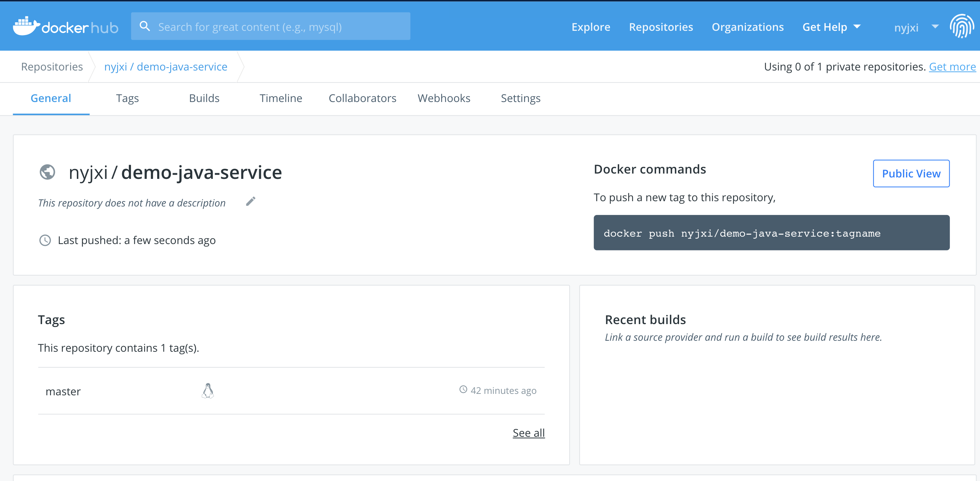Open Organizations in top navigation

coord(747,27)
